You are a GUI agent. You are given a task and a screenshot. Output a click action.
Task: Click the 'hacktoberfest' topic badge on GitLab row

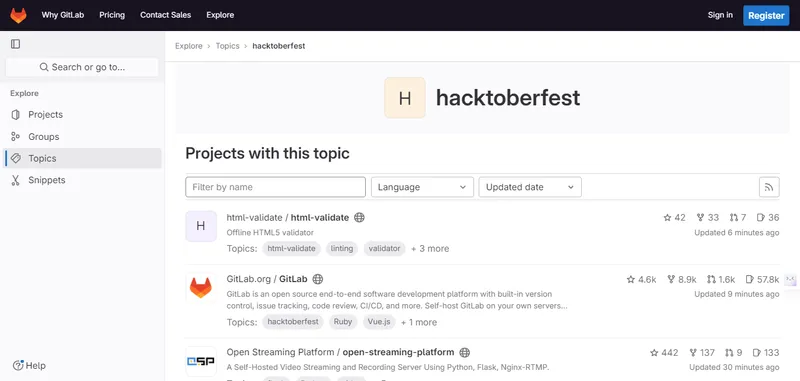tap(293, 322)
